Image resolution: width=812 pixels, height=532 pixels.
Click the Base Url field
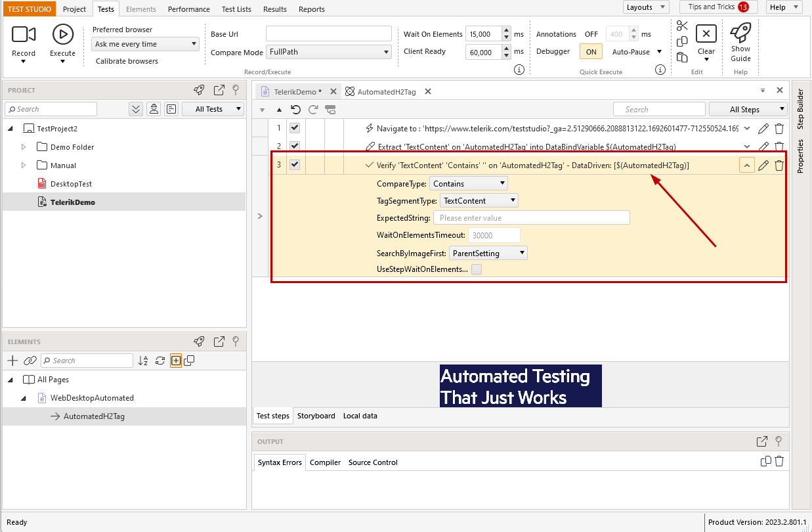point(329,33)
